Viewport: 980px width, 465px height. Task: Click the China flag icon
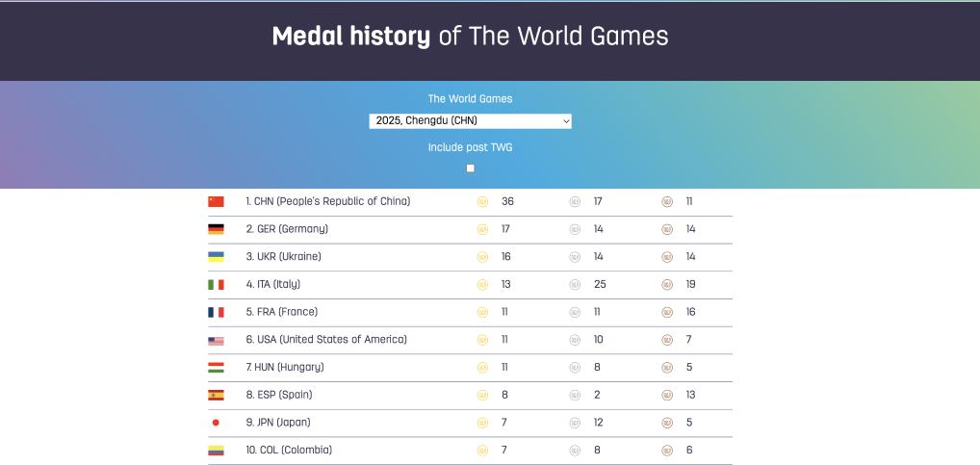click(x=216, y=202)
